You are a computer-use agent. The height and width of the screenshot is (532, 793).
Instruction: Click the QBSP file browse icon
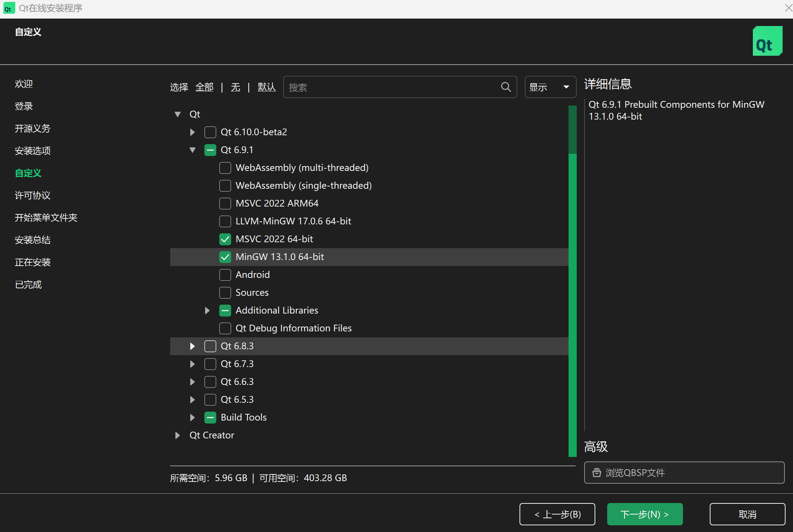click(596, 473)
